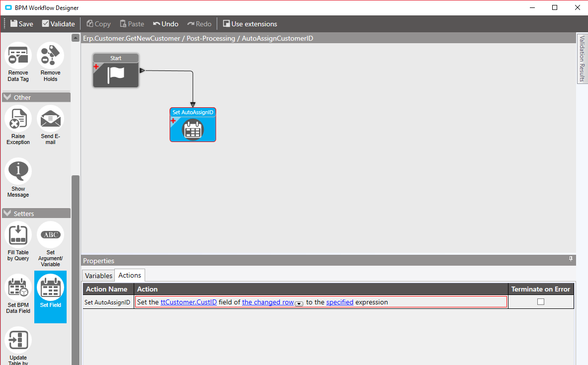Select the Fill Table by Query activity
588x365 pixels.
[x=18, y=242]
